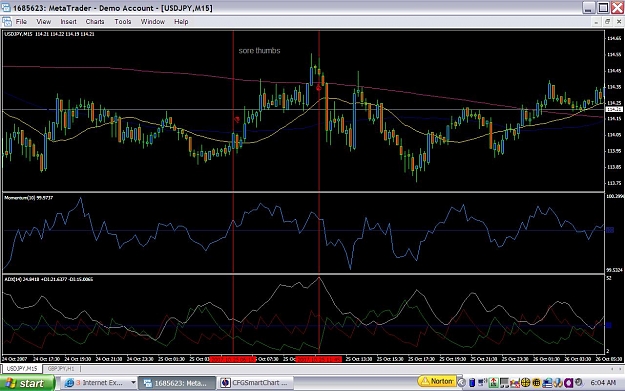Restore down the inner chart window
The height and width of the screenshot is (391, 625).
(x=608, y=22)
